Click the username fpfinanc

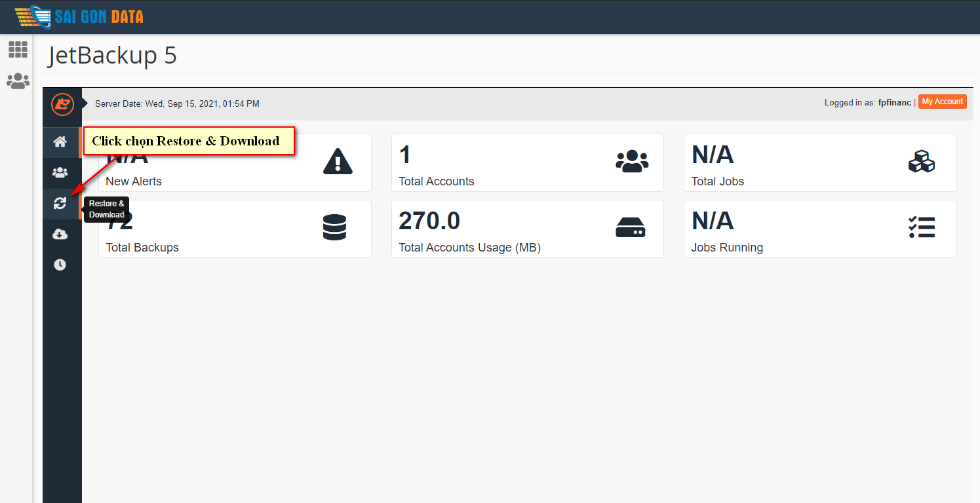pos(895,103)
